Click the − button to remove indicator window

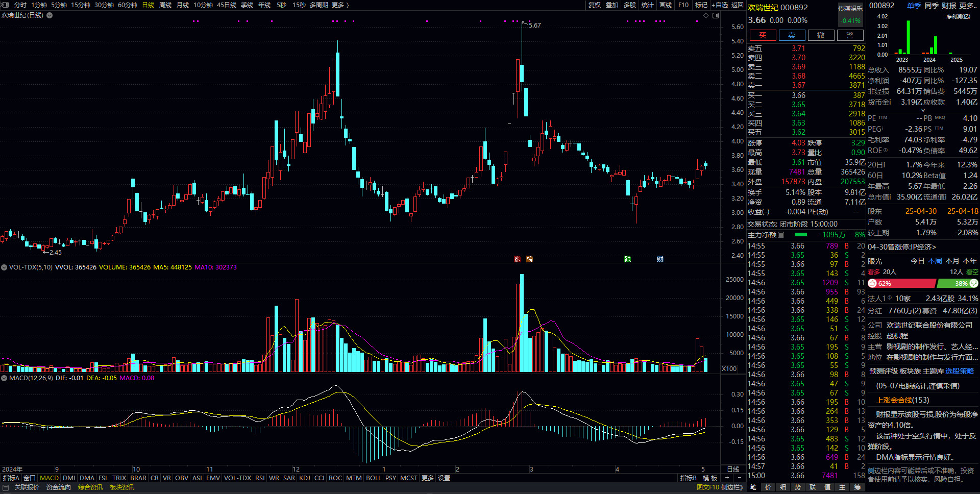[x=740, y=478]
